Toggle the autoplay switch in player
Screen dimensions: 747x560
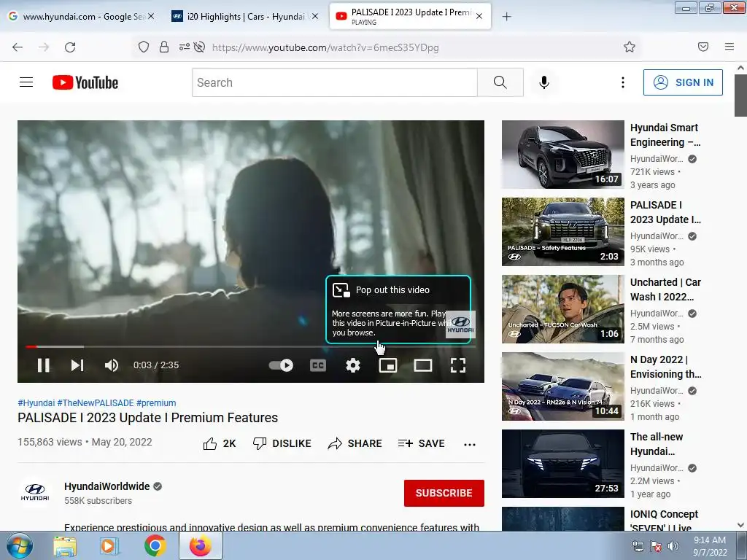point(281,365)
